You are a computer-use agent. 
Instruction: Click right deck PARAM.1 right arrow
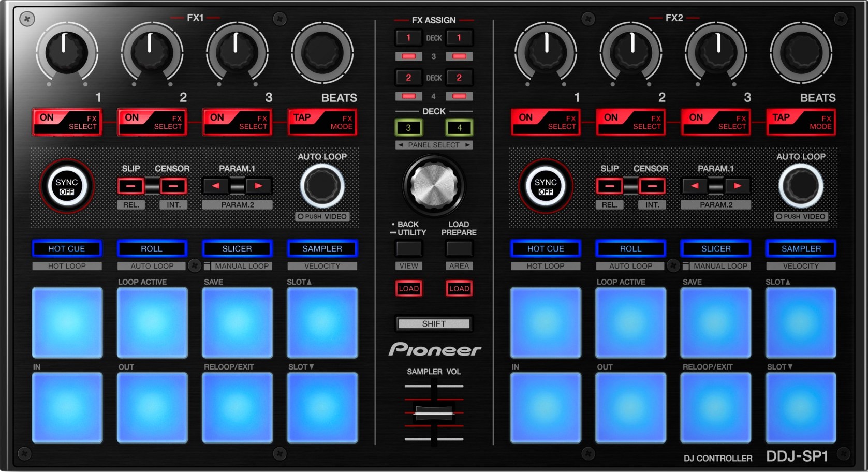tap(737, 186)
